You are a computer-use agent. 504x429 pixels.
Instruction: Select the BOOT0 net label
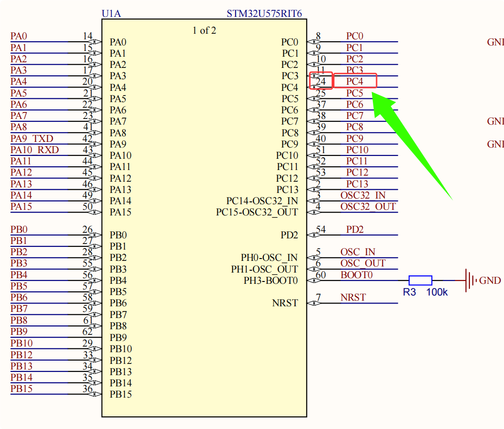[x=356, y=275]
